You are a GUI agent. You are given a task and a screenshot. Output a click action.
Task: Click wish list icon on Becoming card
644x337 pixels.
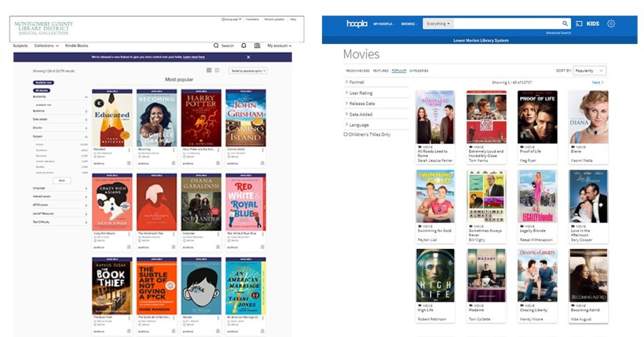(x=174, y=163)
